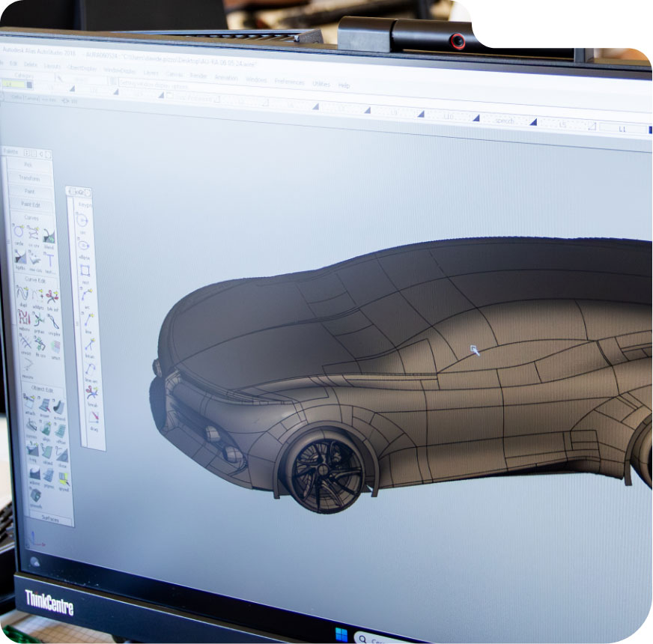Screen dimensions: 653x644
Task: Choose the text tool in Curves
Action: click(x=50, y=259)
